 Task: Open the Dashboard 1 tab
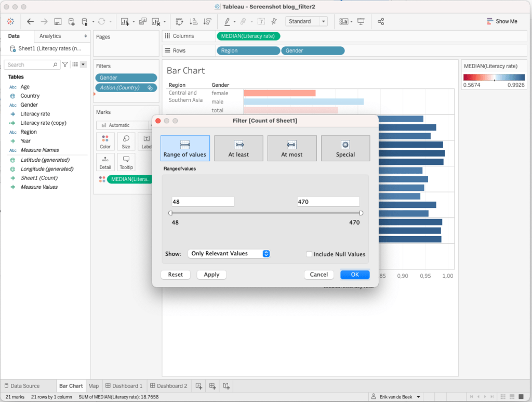(124, 386)
